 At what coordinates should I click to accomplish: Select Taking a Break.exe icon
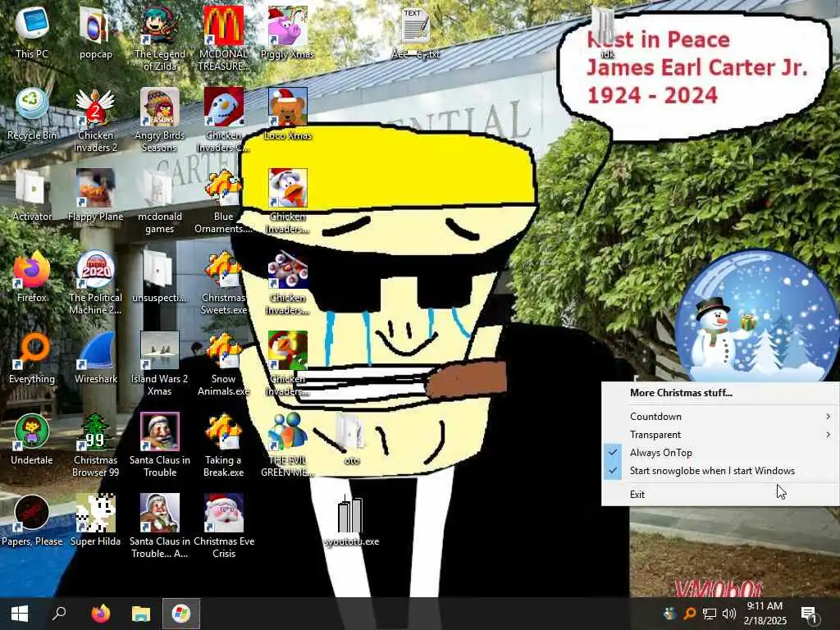click(x=223, y=445)
